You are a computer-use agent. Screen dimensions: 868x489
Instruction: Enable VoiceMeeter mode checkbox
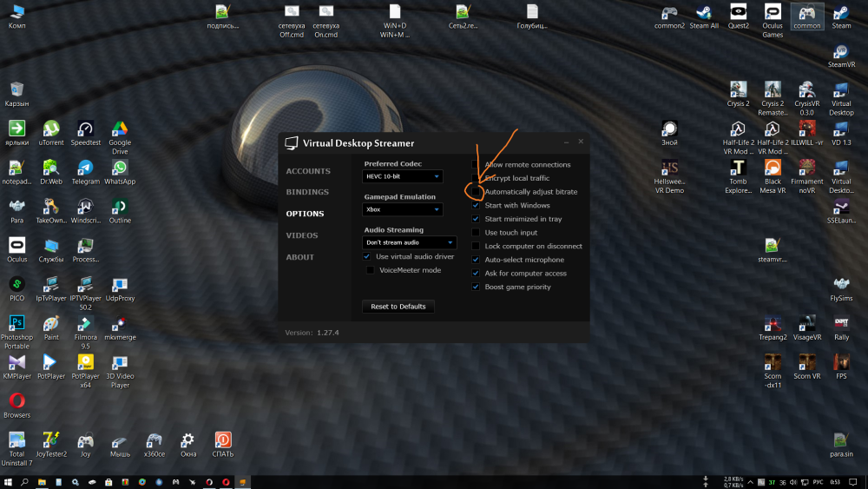pos(371,270)
